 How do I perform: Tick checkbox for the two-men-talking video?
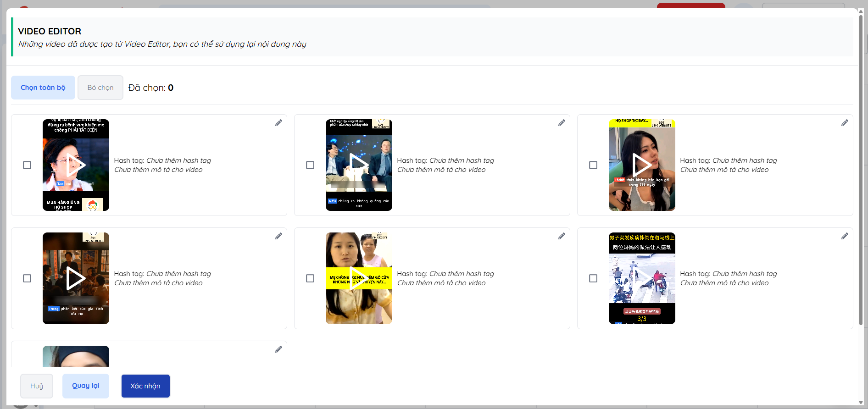tap(310, 165)
